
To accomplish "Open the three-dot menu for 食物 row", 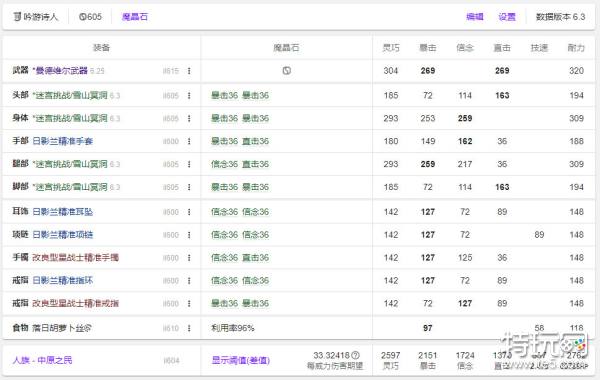I will pyautogui.click(x=189, y=328).
